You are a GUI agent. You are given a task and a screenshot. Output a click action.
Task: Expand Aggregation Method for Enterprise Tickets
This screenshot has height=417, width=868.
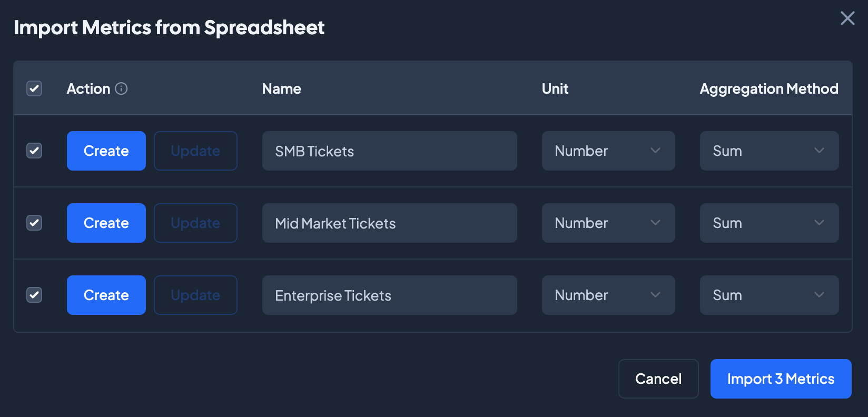coord(768,295)
